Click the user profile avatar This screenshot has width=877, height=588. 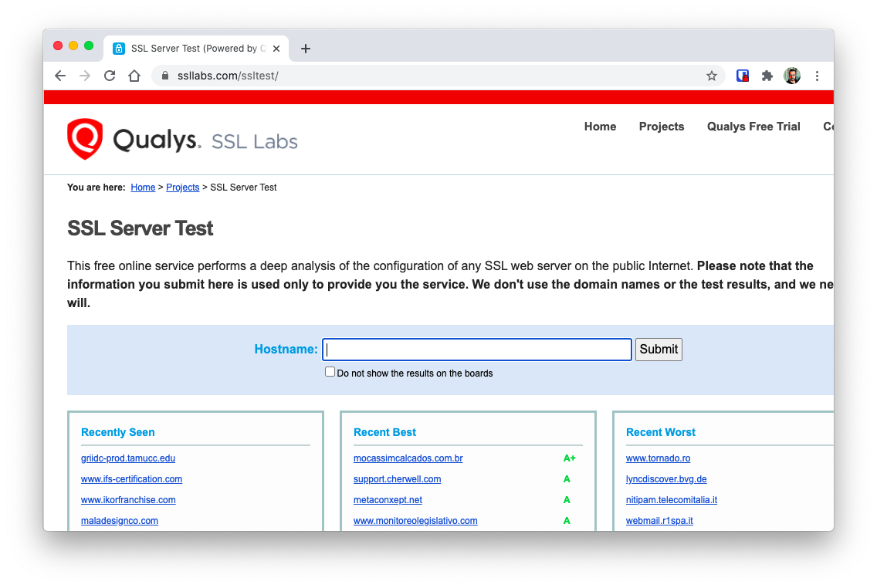[x=792, y=76]
